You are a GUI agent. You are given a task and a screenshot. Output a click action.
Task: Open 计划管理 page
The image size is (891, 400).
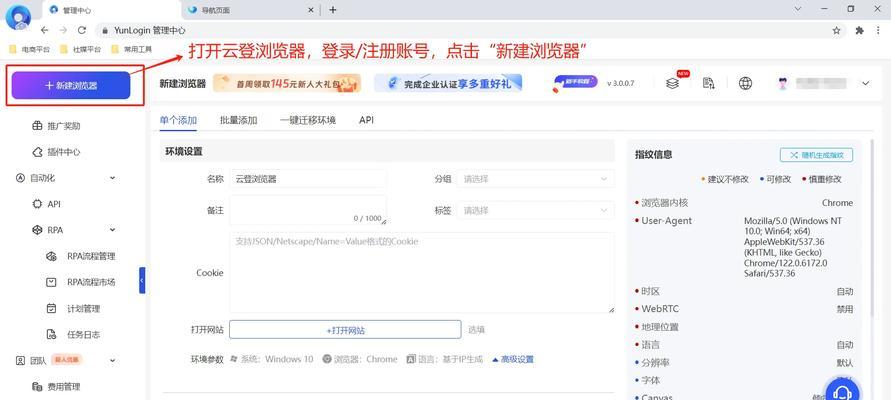tap(84, 309)
